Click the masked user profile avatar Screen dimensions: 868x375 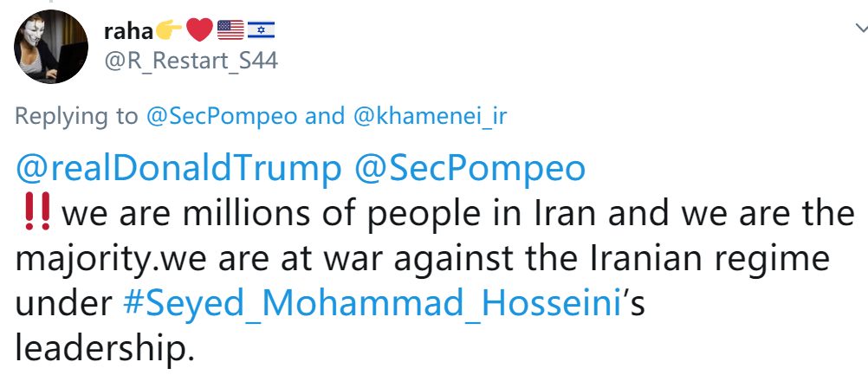point(52,47)
